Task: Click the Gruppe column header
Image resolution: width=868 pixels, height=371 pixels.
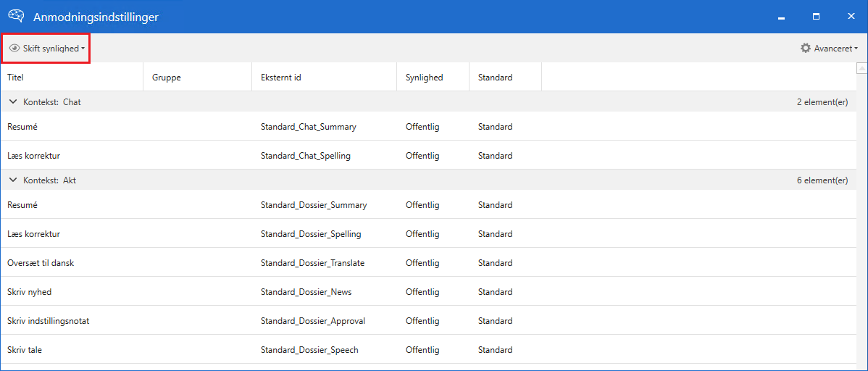Action: point(197,78)
